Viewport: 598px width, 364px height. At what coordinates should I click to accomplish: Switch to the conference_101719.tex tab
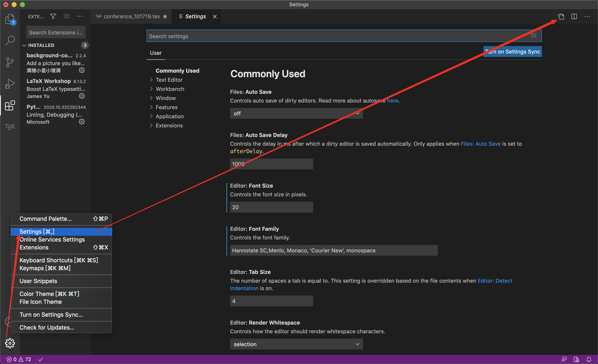point(131,16)
